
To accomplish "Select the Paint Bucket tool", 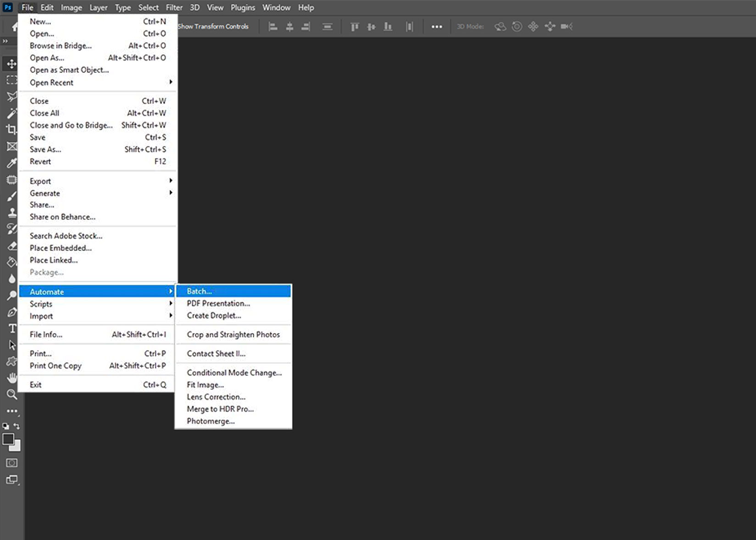I will (11, 262).
